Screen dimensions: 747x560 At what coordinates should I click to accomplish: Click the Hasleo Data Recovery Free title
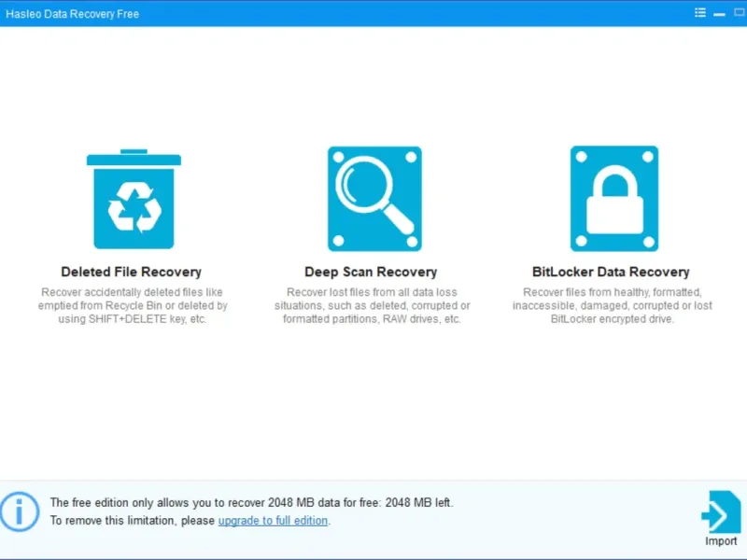click(73, 14)
